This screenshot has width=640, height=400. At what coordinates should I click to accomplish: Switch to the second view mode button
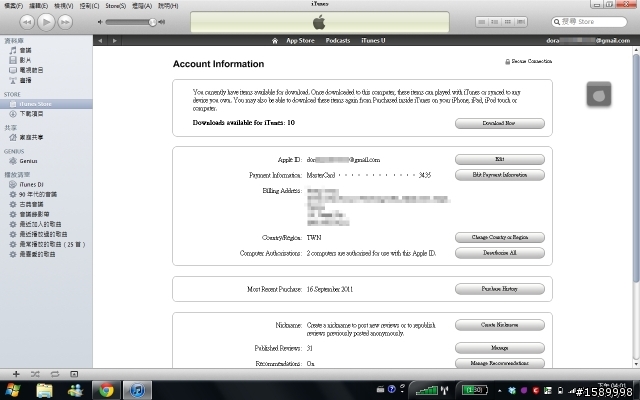(495, 22)
